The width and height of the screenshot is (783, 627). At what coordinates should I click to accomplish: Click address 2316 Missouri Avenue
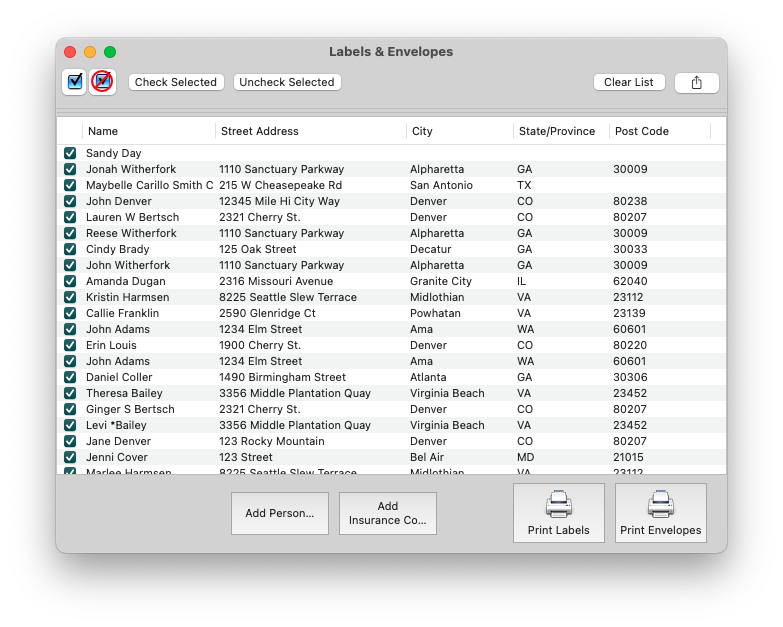tap(276, 281)
